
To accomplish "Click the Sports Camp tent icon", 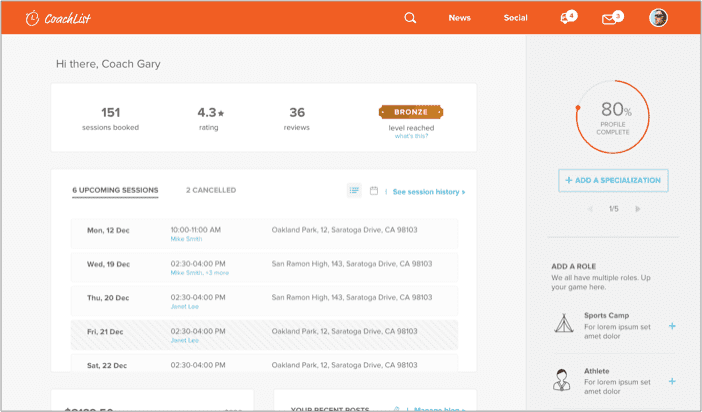I will pyautogui.click(x=564, y=323).
